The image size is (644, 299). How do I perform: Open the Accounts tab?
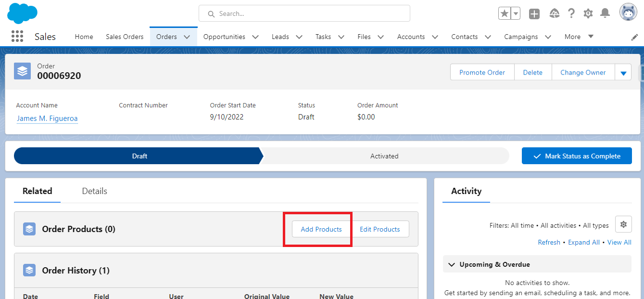point(411,37)
